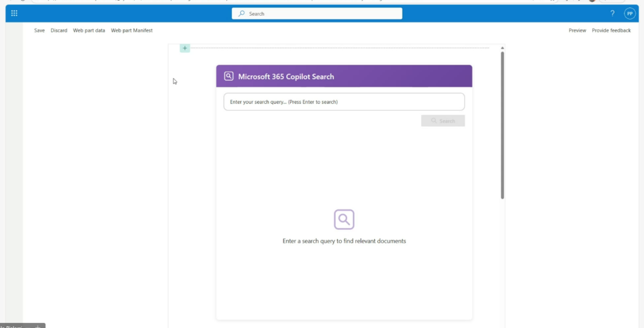This screenshot has width=644, height=328.
Task: Open the app launcher waffle icon
Action: tap(14, 14)
